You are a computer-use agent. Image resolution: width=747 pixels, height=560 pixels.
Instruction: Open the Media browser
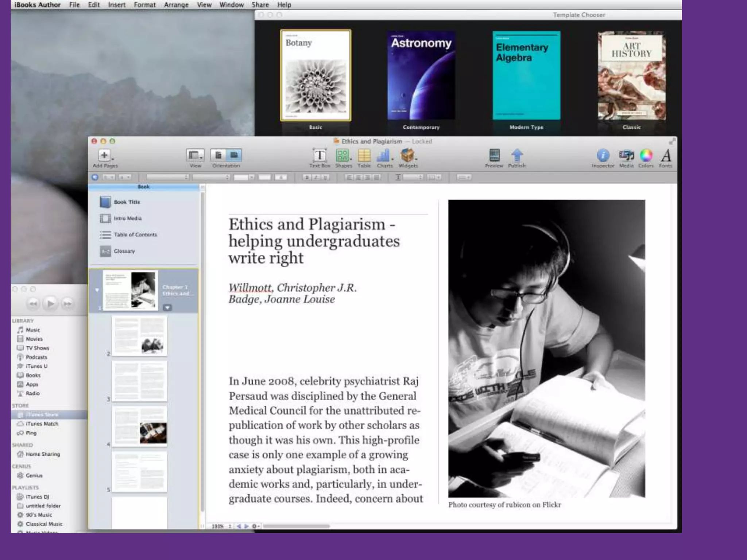(x=626, y=156)
